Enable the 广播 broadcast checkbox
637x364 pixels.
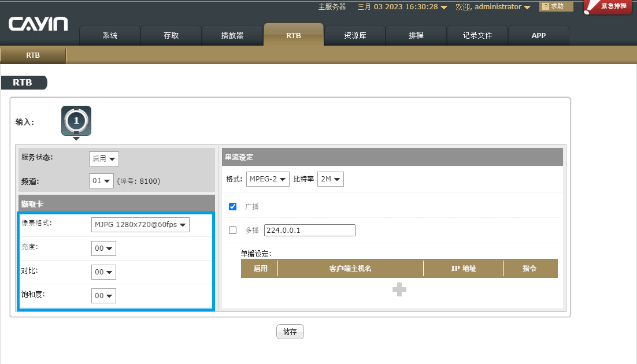[233, 206]
